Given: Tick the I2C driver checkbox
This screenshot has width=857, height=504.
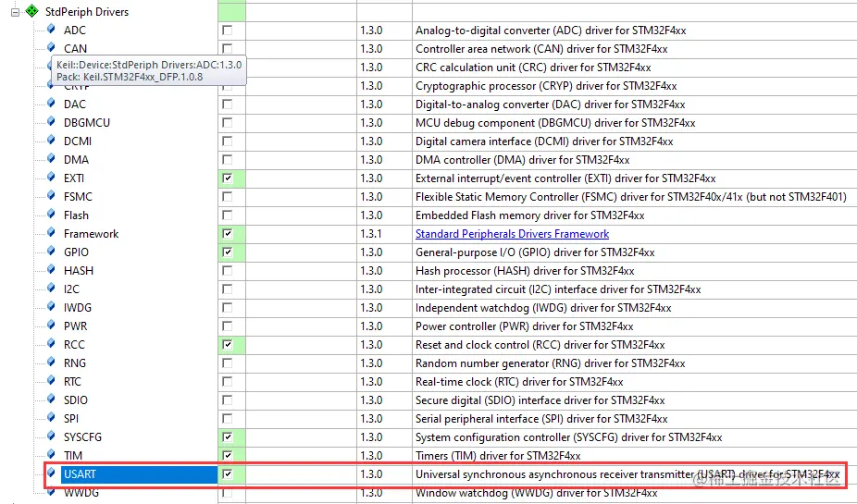Looking at the screenshot, I should pos(228,289).
